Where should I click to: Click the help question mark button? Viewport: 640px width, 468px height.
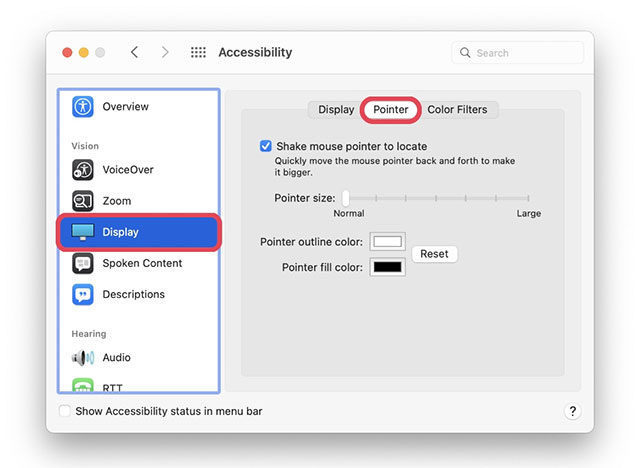click(573, 411)
